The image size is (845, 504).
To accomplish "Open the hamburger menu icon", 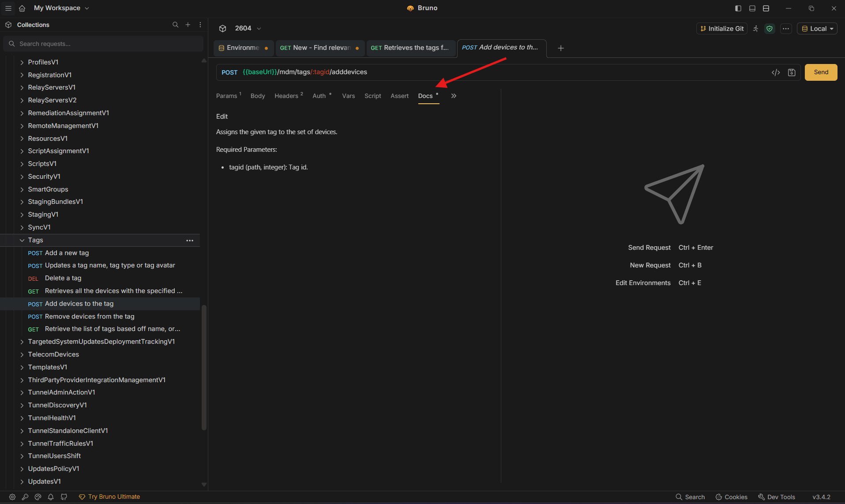I will [8, 8].
